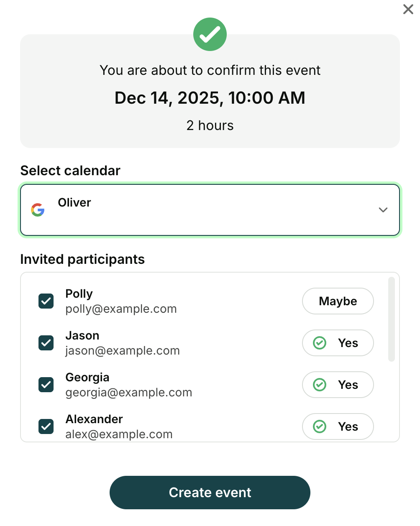This screenshot has width=420, height=526.
Task: Click Jason's green check status icon
Action: click(x=320, y=343)
